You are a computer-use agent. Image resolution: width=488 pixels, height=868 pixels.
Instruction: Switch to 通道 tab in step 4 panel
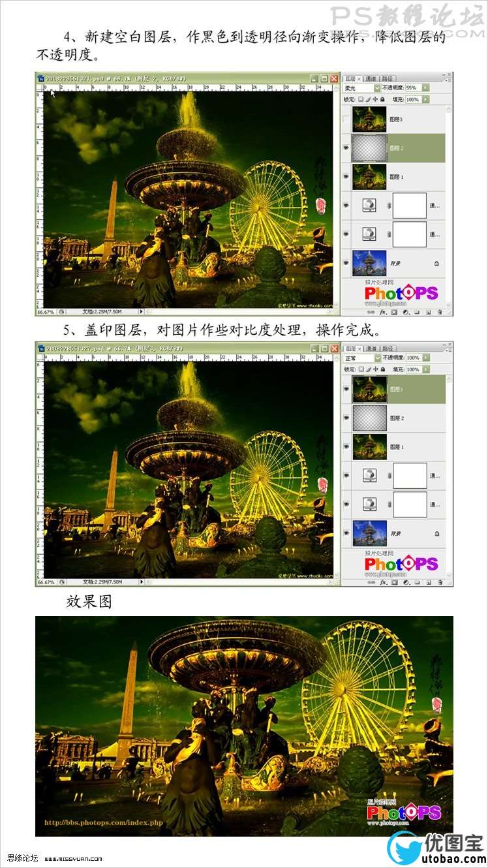coord(371,78)
